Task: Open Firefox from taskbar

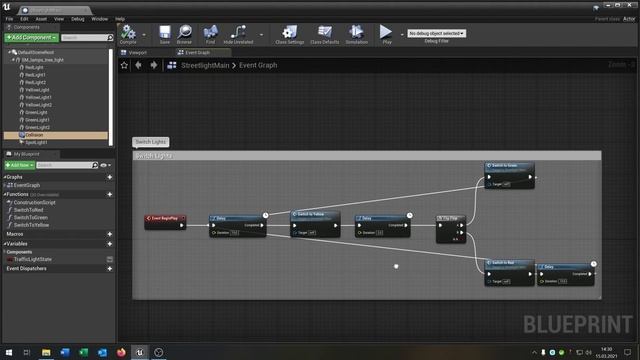Action: [x=121, y=352]
